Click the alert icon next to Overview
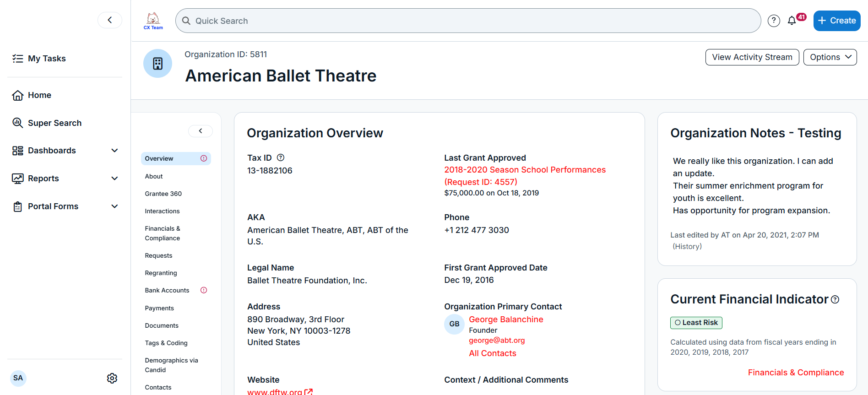Screen dimensions: 868x395 [x=204, y=158]
